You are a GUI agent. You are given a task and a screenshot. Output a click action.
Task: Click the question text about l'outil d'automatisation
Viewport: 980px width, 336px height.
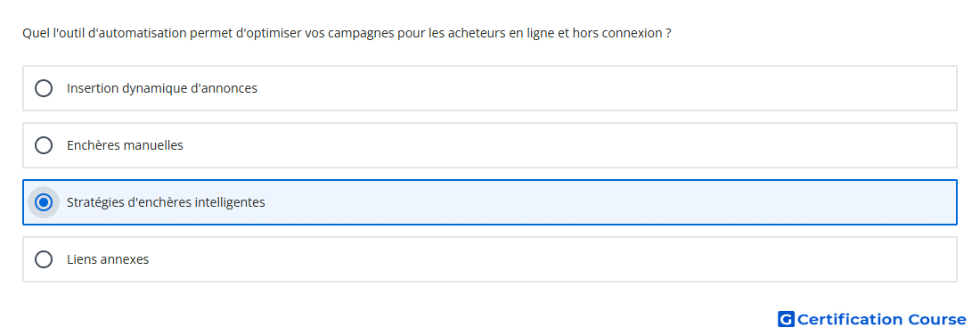point(347,33)
